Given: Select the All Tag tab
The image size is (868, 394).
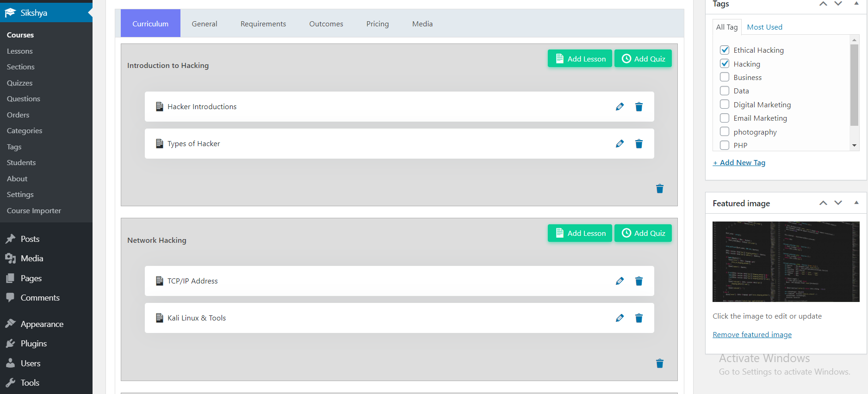Looking at the screenshot, I should coord(727,27).
